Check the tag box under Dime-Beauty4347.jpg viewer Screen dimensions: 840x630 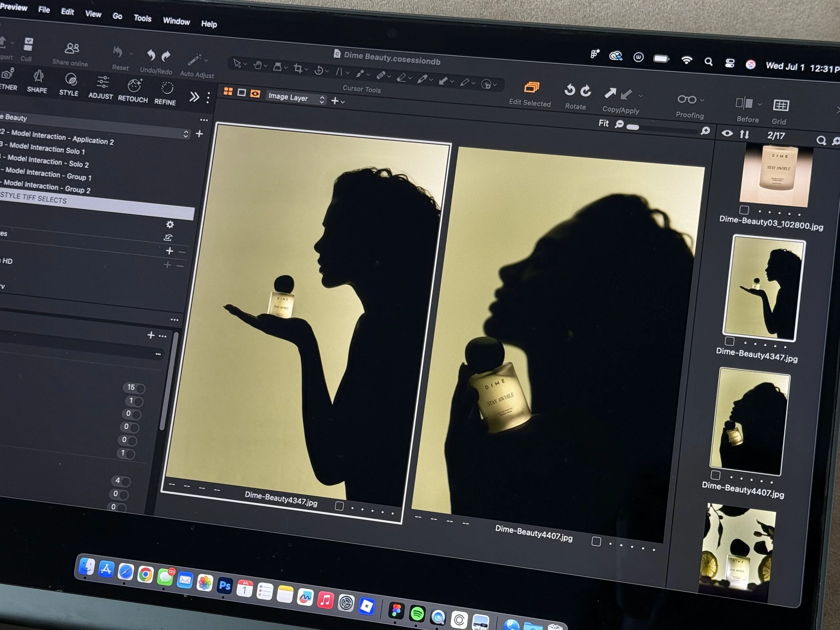coord(339,506)
